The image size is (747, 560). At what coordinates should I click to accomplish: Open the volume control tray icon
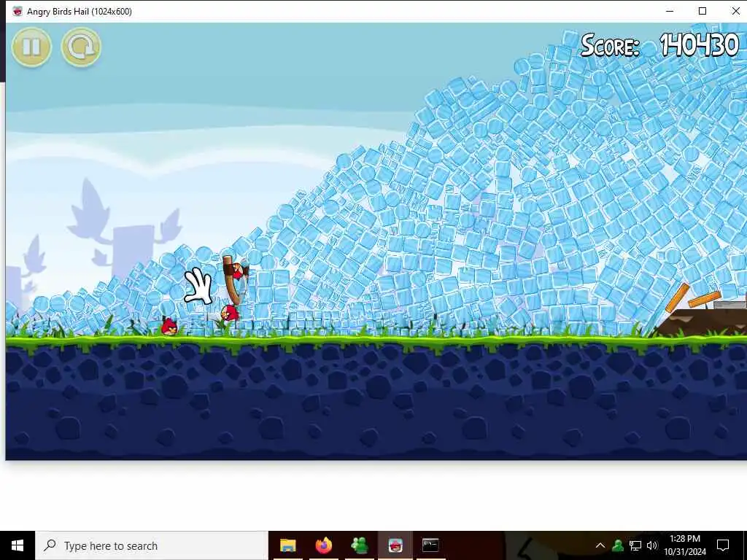click(652, 545)
